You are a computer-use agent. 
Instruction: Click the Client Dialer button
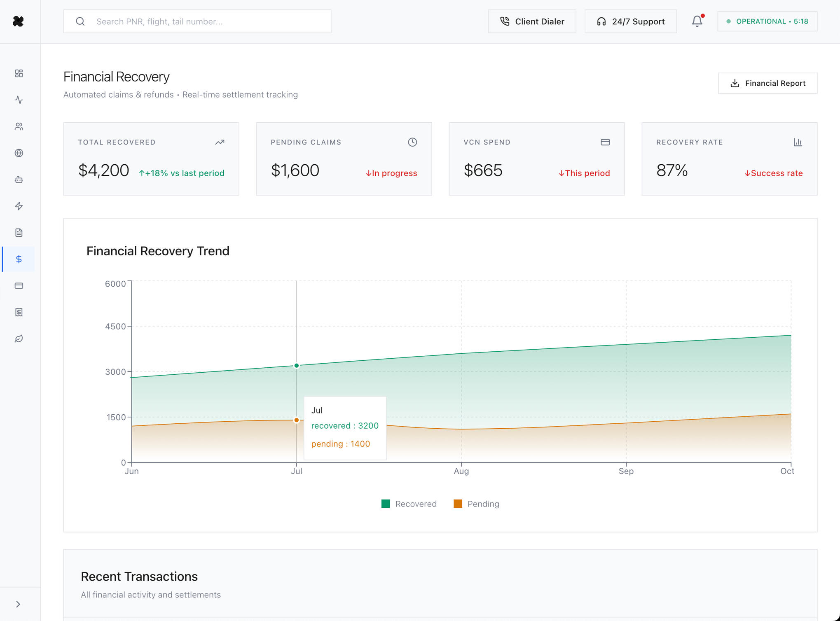pyautogui.click(x=532, y=21)
